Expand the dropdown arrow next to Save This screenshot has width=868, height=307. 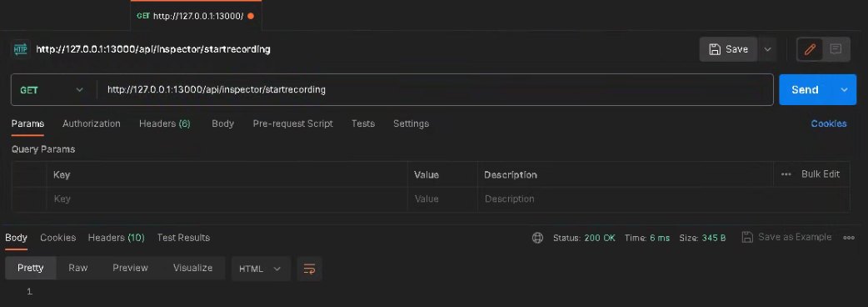[767, 49]
